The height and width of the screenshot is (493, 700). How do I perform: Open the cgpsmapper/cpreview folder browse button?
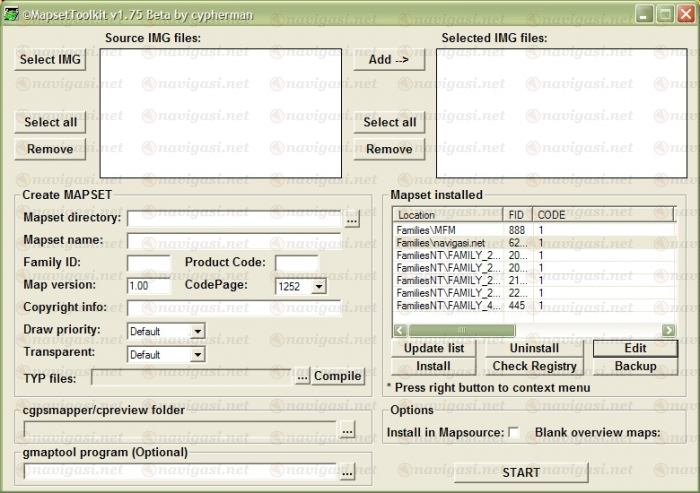(347, 429)
